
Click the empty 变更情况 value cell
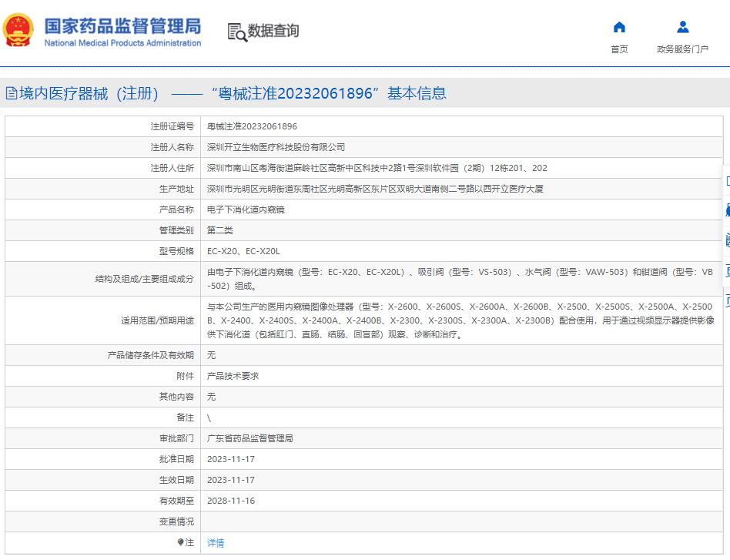[461, 521]
